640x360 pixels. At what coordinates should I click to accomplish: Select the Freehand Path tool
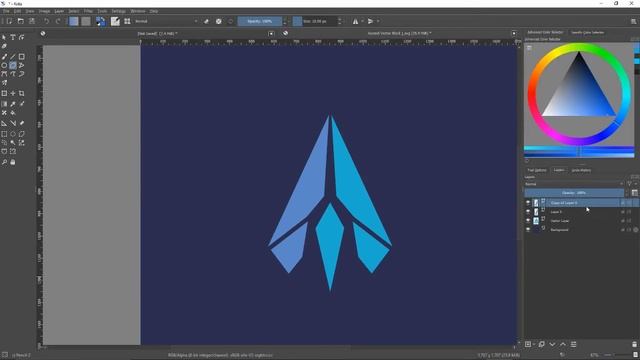13,74
